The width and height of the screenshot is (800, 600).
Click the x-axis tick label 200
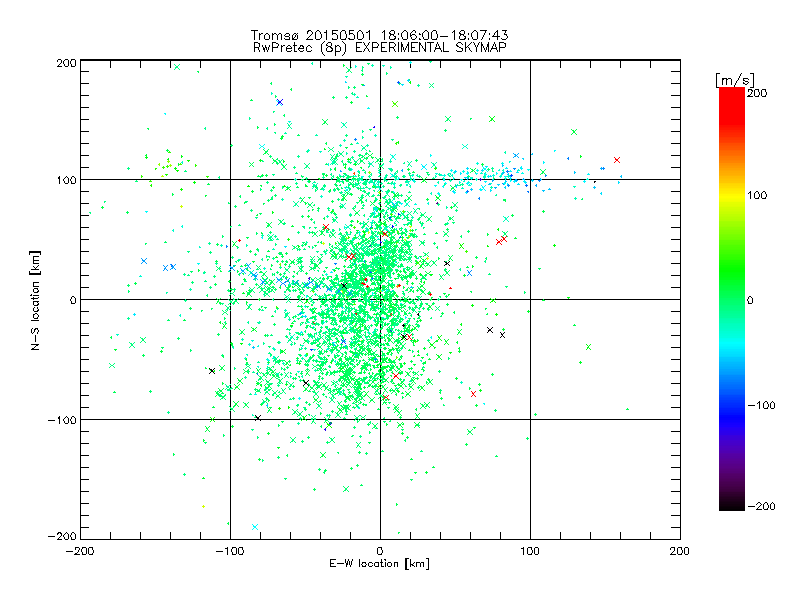click(x=680, y=551)
